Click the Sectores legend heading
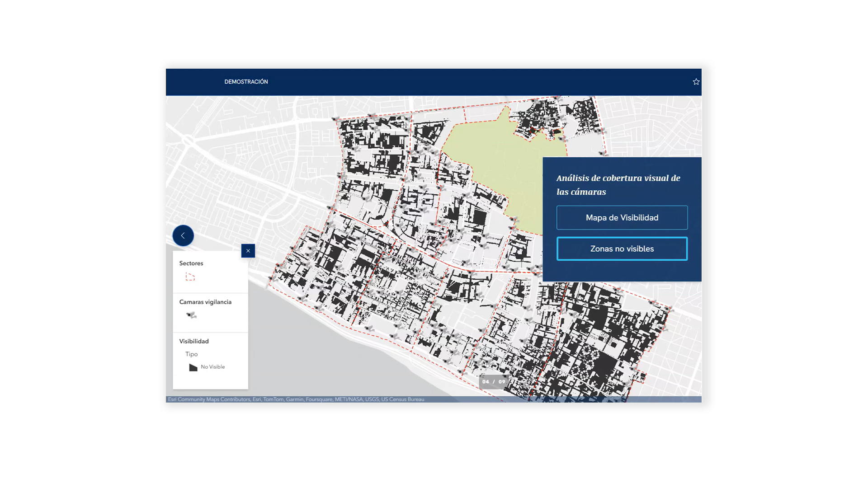Screen dimensions: 868x488 [x=191, y=263]
